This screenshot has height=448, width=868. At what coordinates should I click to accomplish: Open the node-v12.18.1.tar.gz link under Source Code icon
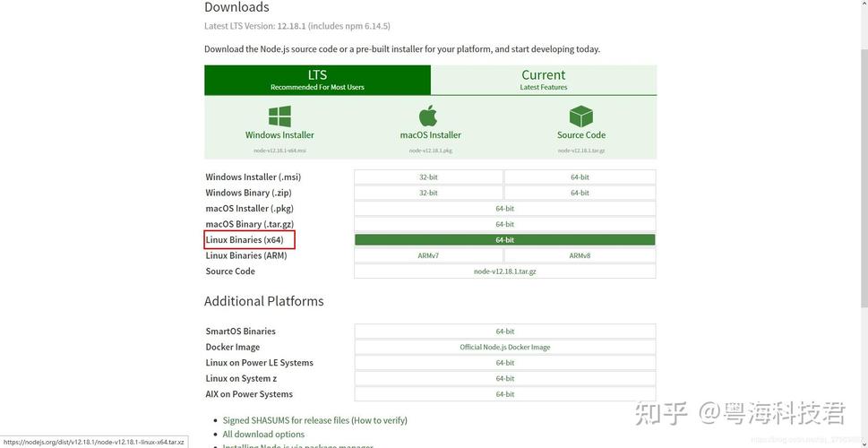pos(581,151)
